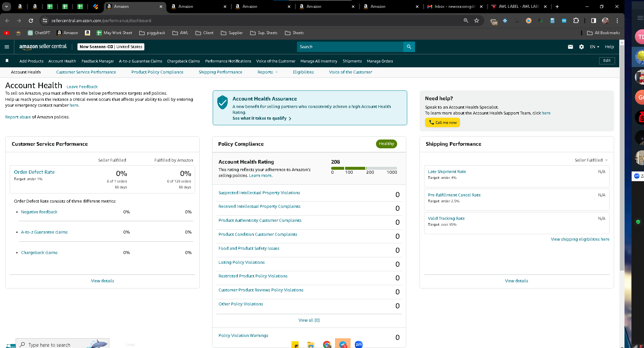Open Feedback Manager in the favorites bar

(x=98, y=61)
